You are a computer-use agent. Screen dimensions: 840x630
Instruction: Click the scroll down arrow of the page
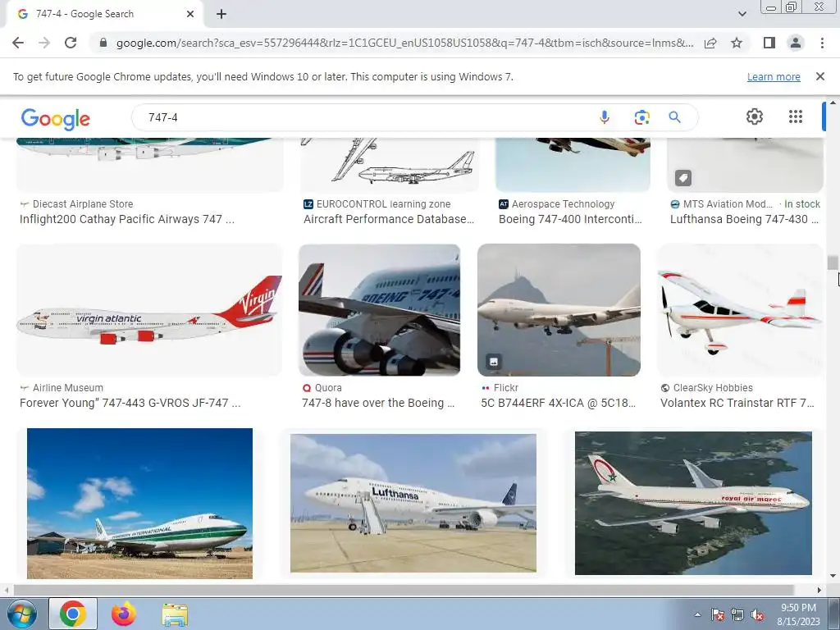(x=833, y=576)
